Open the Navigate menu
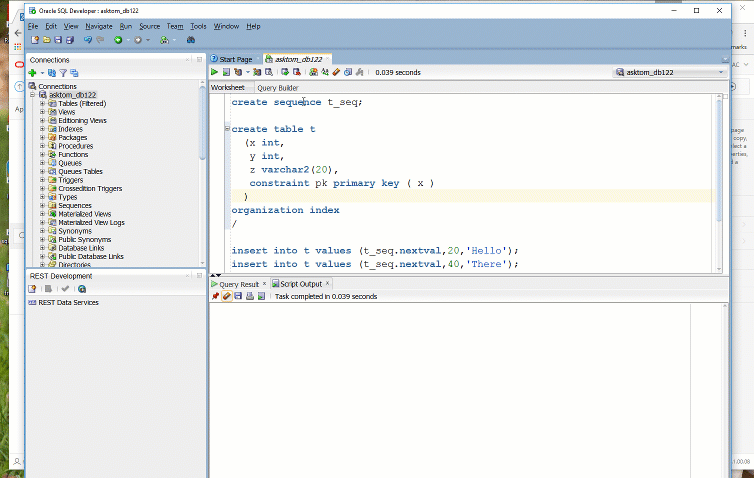 point(98,26)
